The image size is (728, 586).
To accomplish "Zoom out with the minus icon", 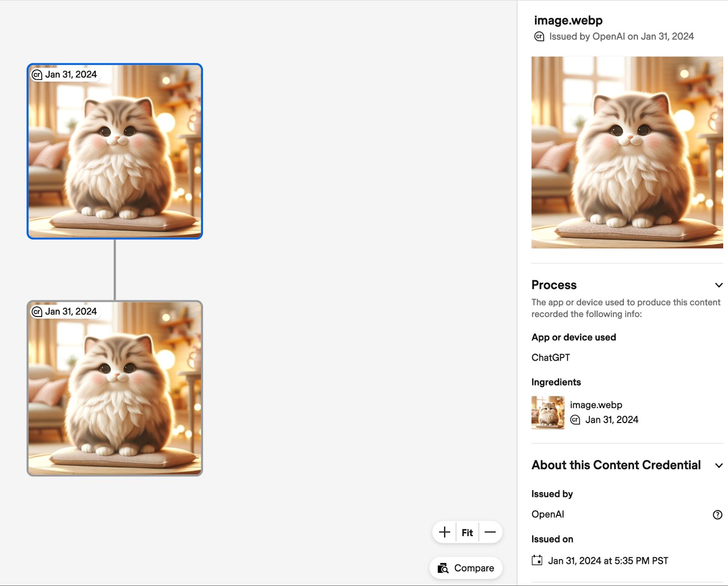I will pyautogui.click(x=490, y=532).
